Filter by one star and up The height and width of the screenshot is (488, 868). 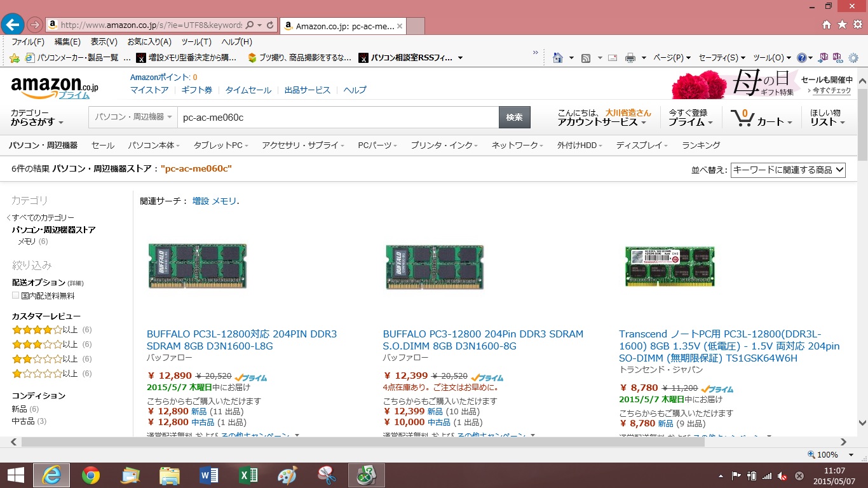pyautogui.click(x=51, y=374)
